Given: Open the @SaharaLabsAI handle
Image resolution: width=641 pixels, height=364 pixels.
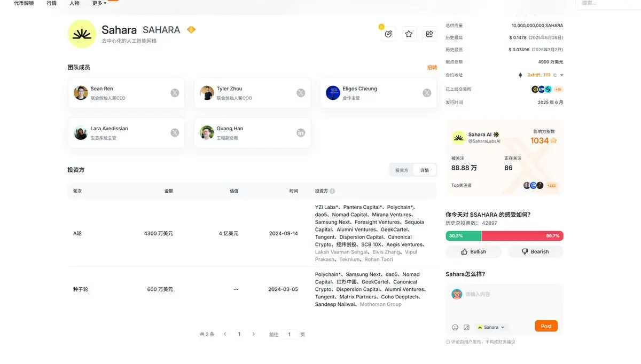Looking at the screenshot, I should point(484,141).
